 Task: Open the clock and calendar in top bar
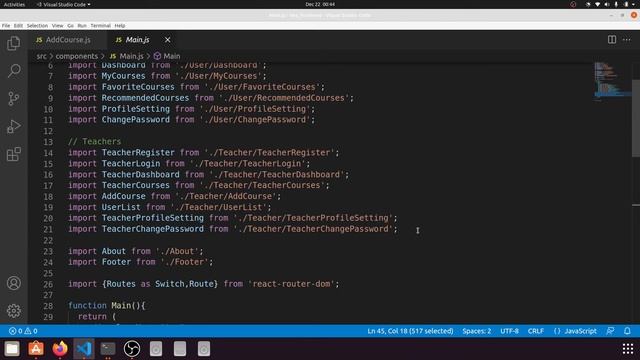click(320, 4)
